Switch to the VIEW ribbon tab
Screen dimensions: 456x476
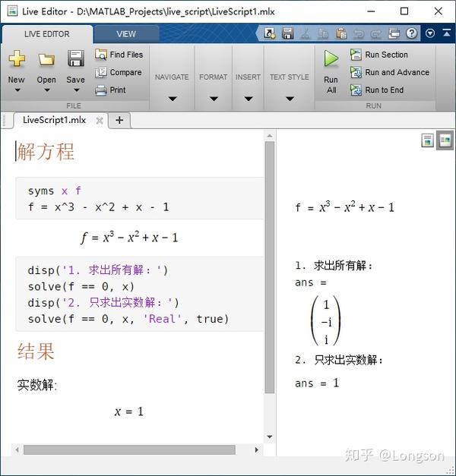click(x=126, y=34)
